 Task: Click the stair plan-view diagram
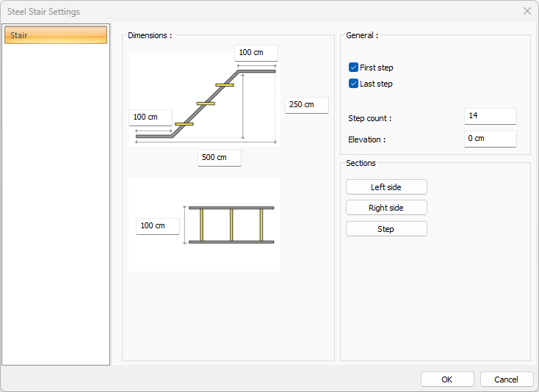click(231, 225)
